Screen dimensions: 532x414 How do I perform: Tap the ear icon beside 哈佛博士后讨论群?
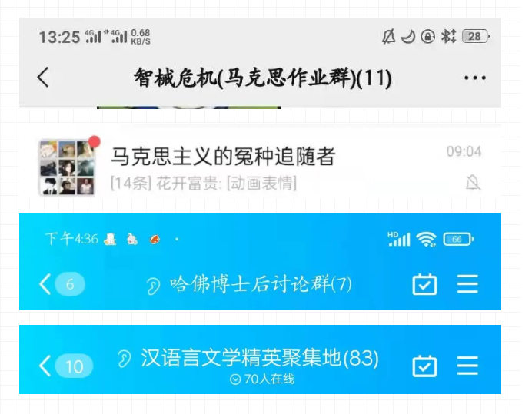[x=153, y=286]
